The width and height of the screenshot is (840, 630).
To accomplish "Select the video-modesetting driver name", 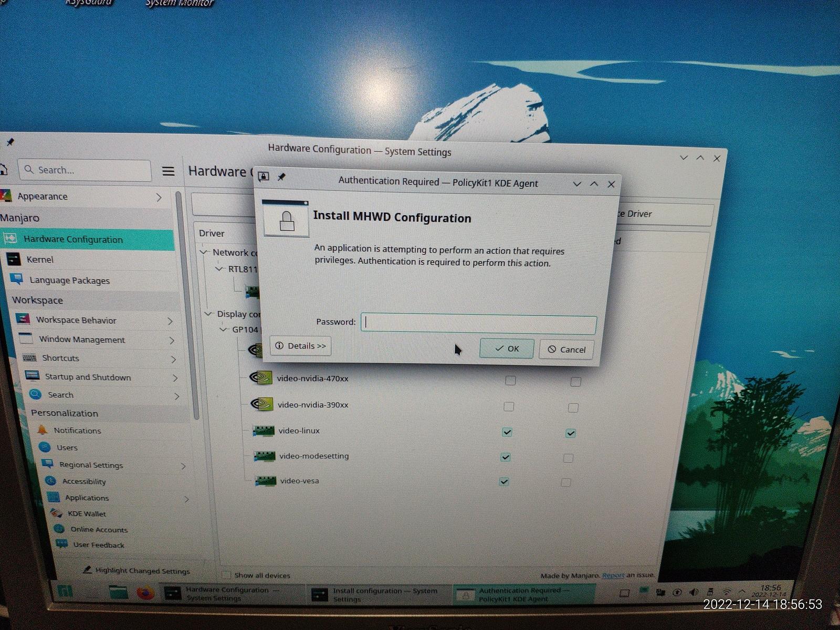I will point(314,456).
